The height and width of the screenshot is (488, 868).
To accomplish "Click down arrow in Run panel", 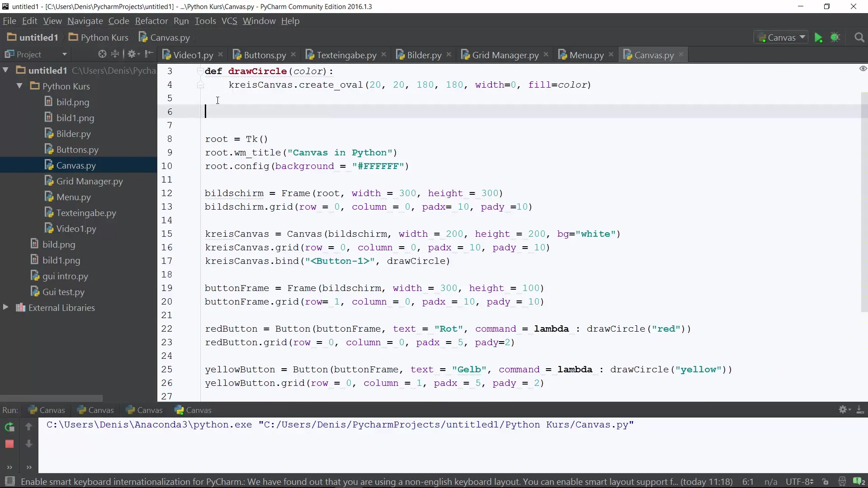I will click(x=28, y=444).
